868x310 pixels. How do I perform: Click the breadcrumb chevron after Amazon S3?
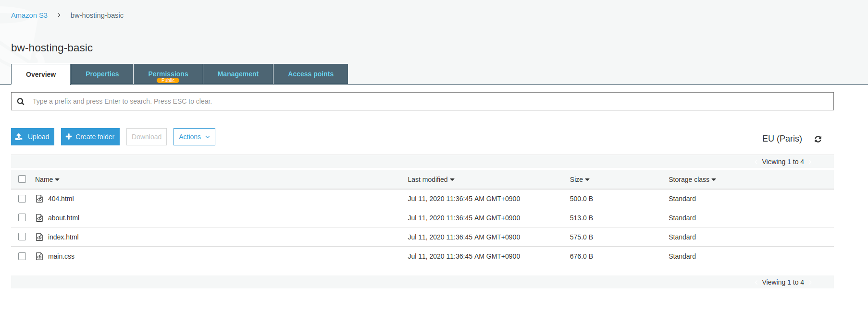point(59,15)
